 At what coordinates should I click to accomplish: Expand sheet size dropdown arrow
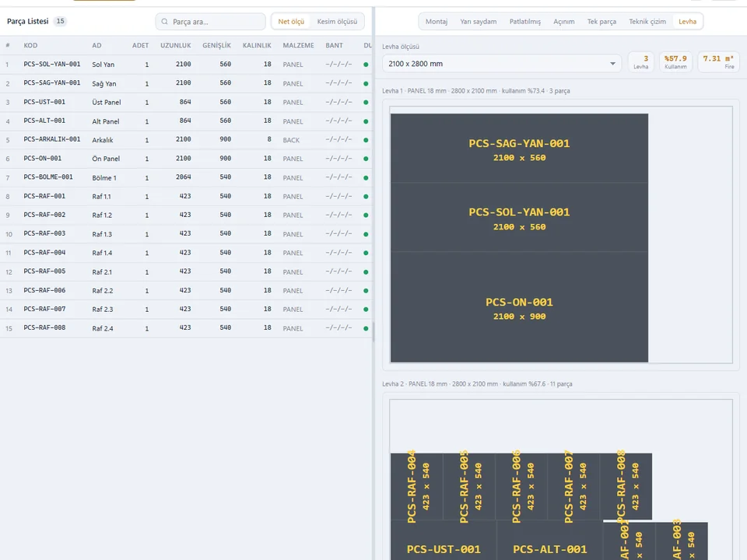[612, 63]
